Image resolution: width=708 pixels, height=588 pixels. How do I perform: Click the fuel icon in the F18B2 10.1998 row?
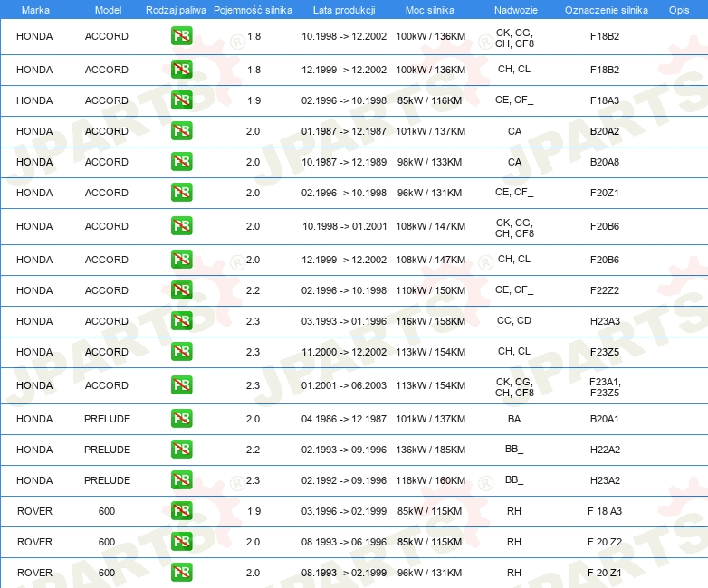point(181,36)
